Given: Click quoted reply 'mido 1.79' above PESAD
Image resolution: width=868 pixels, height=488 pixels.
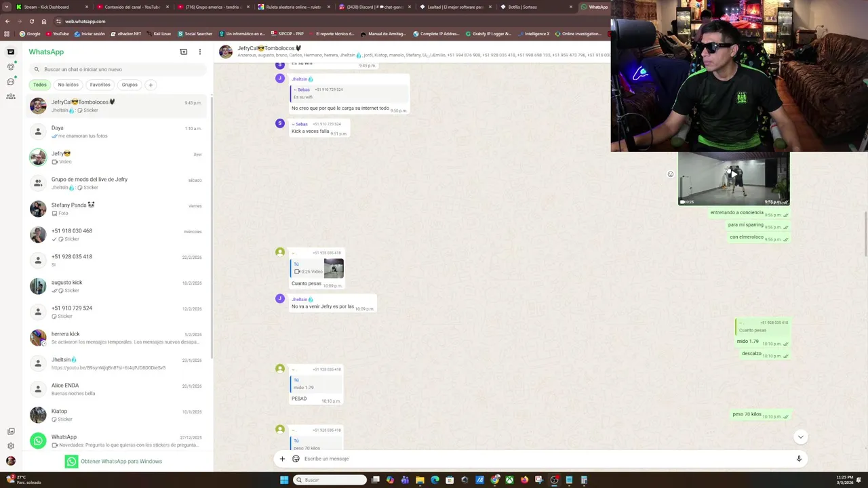Looking at the screenshot, I should coord(315,384).
